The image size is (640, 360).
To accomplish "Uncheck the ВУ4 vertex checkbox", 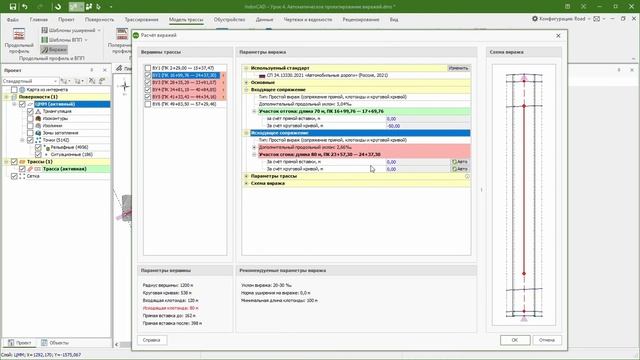I will [148, 90].
